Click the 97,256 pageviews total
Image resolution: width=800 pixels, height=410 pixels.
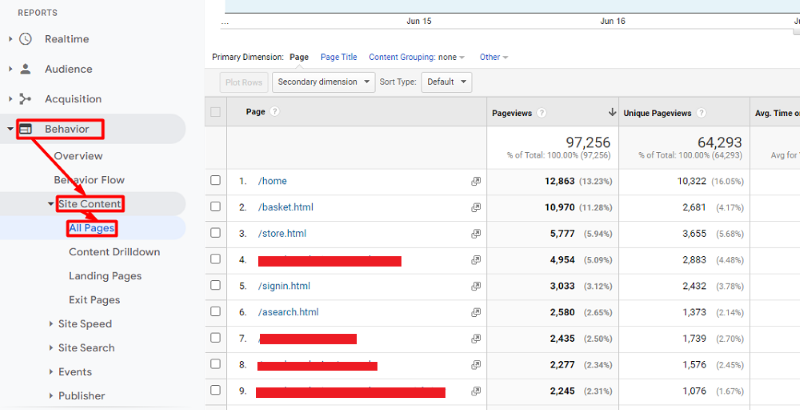[588, 142]
